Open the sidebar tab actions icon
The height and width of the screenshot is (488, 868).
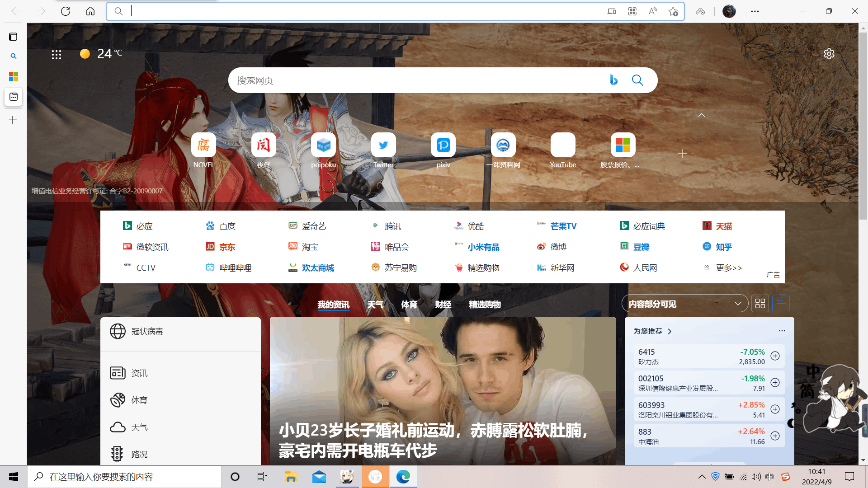pyautogui.click(x=13, y=37)
